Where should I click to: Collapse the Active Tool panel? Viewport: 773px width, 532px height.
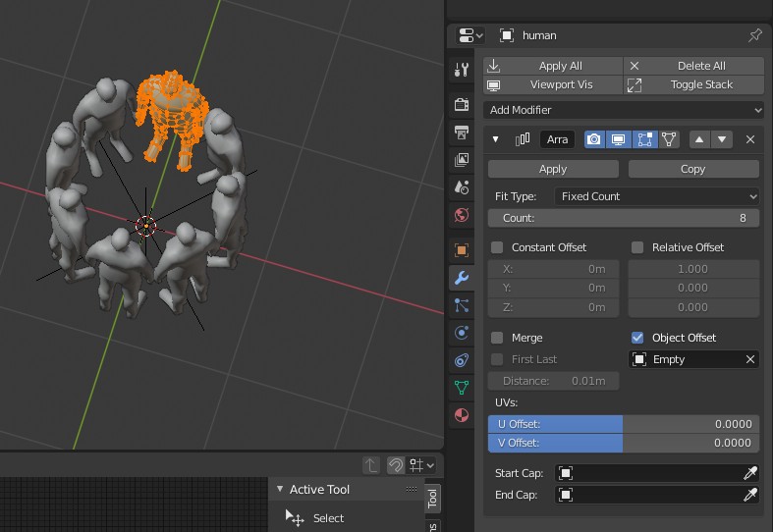tap(280, 489)
